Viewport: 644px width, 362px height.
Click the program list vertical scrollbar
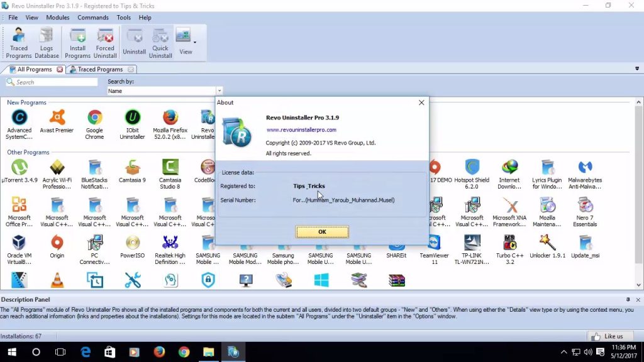[639, 194]
